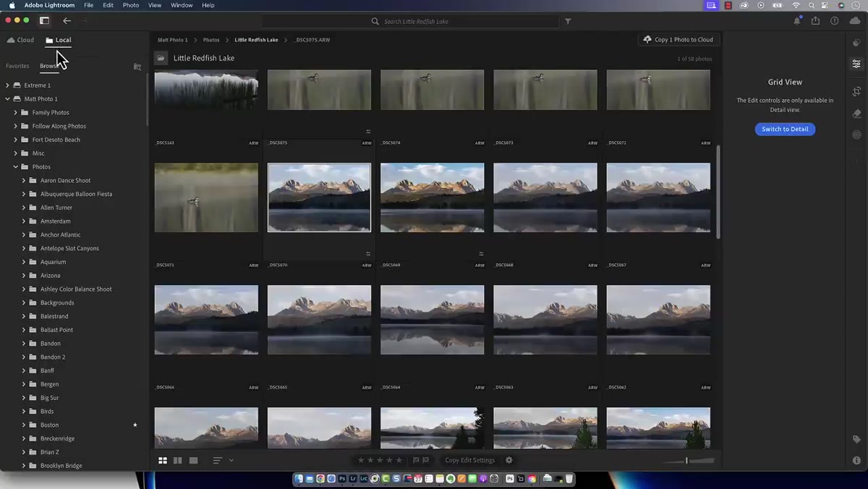Switch to photo grid view icon
Viewport: 868px width, 489px height.
pos(163,460)
